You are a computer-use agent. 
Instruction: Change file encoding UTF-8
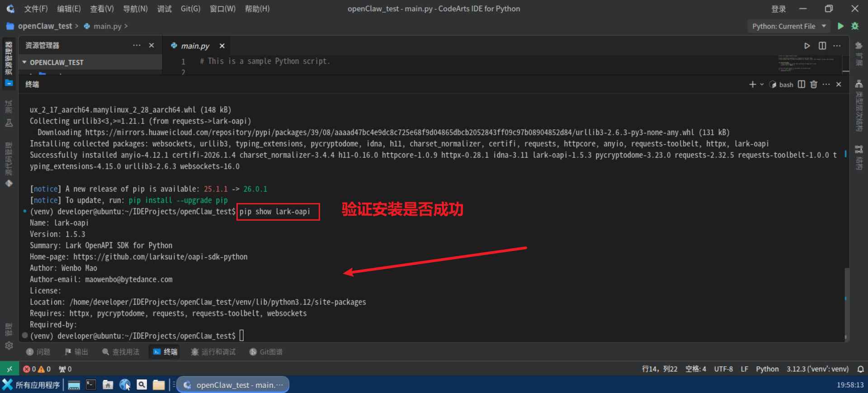pyautogui.click(x=723, y=369)
